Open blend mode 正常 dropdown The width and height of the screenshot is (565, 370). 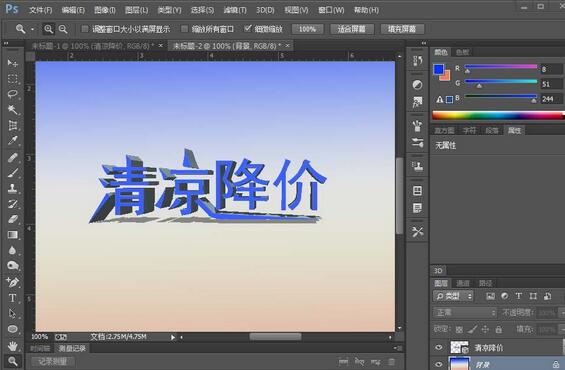(465, 312)
